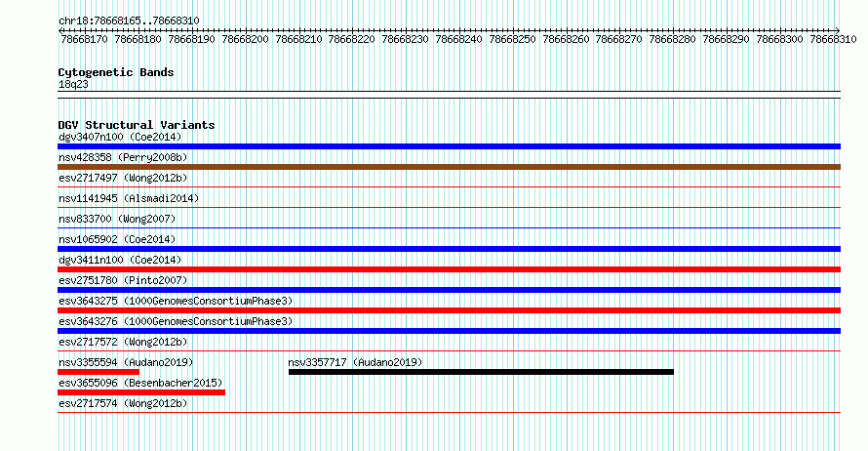Select the brown bar for nsv428358

pos(449,167)
